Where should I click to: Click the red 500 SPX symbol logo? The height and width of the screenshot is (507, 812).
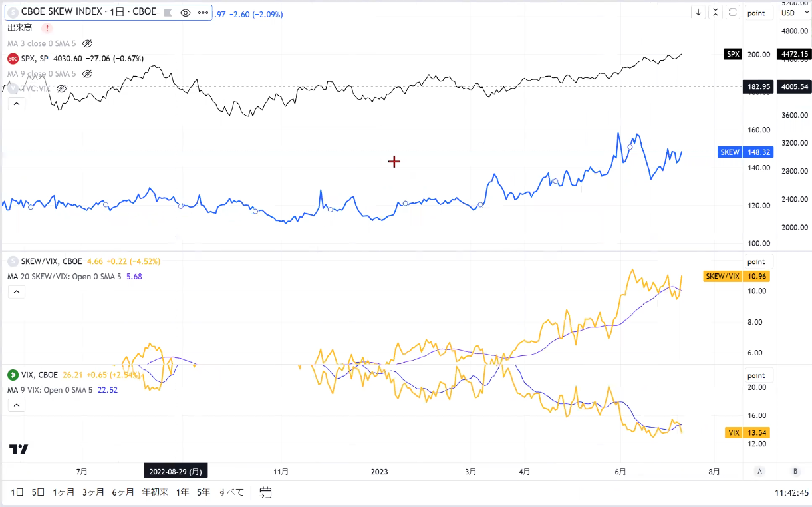[13, 59]
